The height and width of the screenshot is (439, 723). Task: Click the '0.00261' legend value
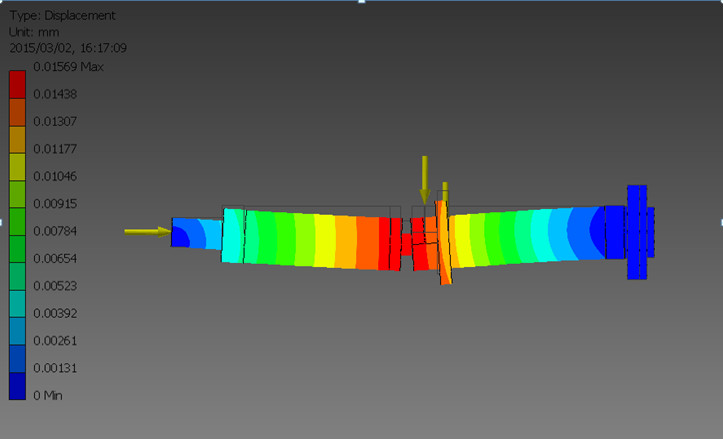pos(55,341)
